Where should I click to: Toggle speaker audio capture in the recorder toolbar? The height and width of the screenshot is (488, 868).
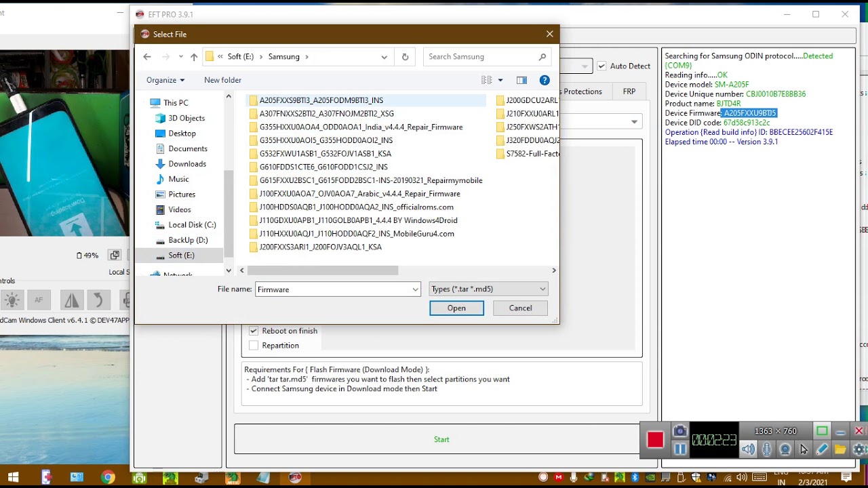[748, 449]
